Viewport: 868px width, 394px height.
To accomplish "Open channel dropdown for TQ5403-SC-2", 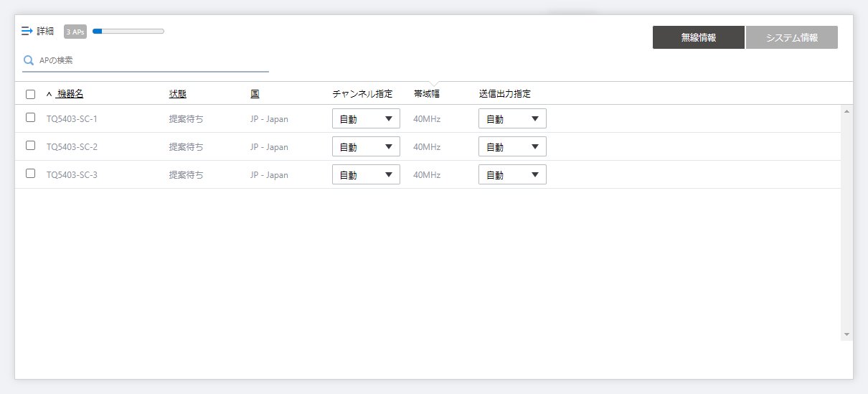I will [x=366, y=146].
